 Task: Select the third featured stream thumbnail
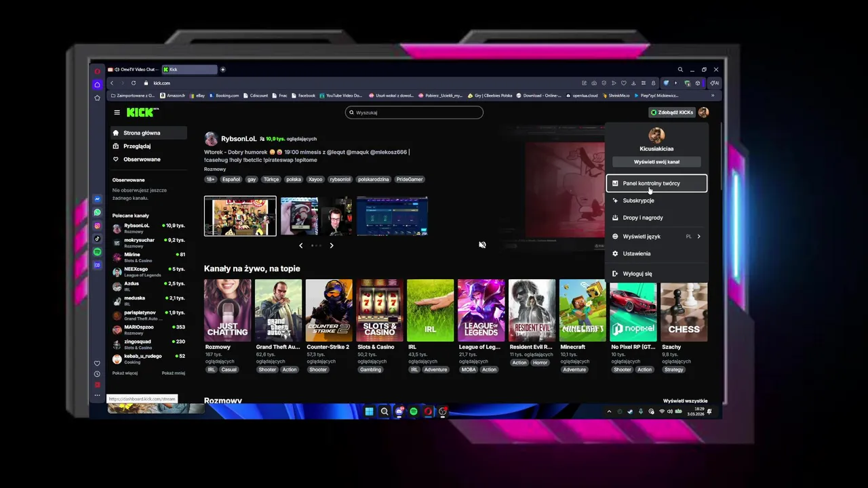[393, 216]
